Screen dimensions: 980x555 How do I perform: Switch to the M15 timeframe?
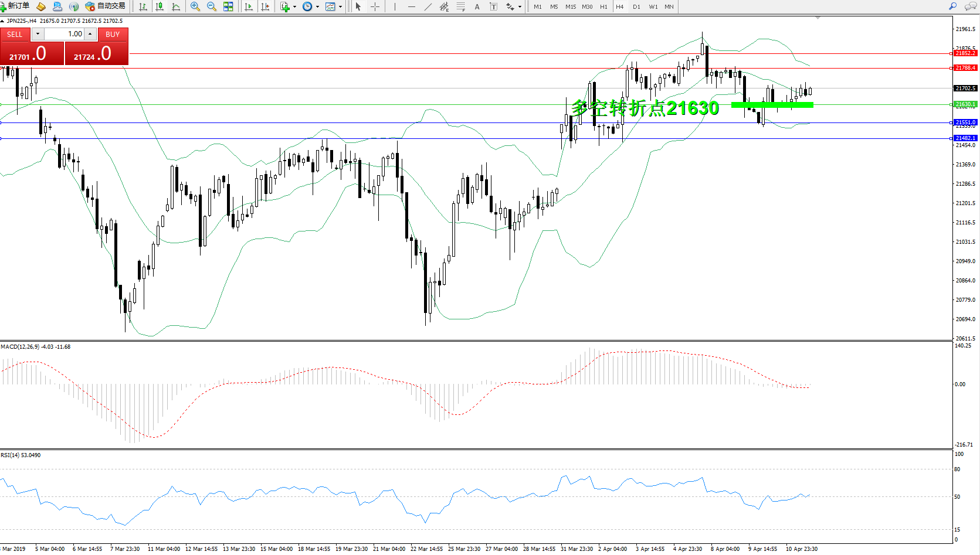(570, 6)
